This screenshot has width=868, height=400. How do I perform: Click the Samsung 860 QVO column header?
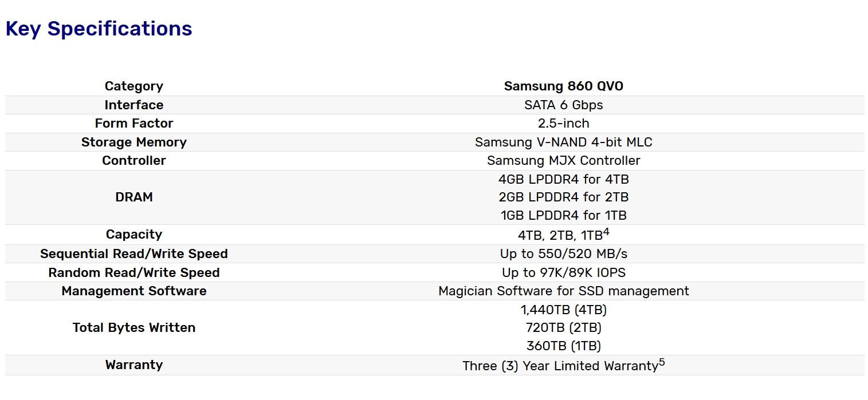pyautogui.click(x=563, y=86)
